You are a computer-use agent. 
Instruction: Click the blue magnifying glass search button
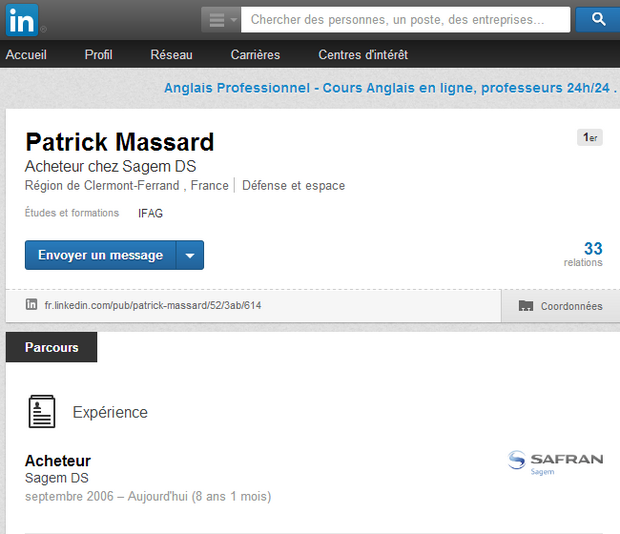(x=598, y=19)
